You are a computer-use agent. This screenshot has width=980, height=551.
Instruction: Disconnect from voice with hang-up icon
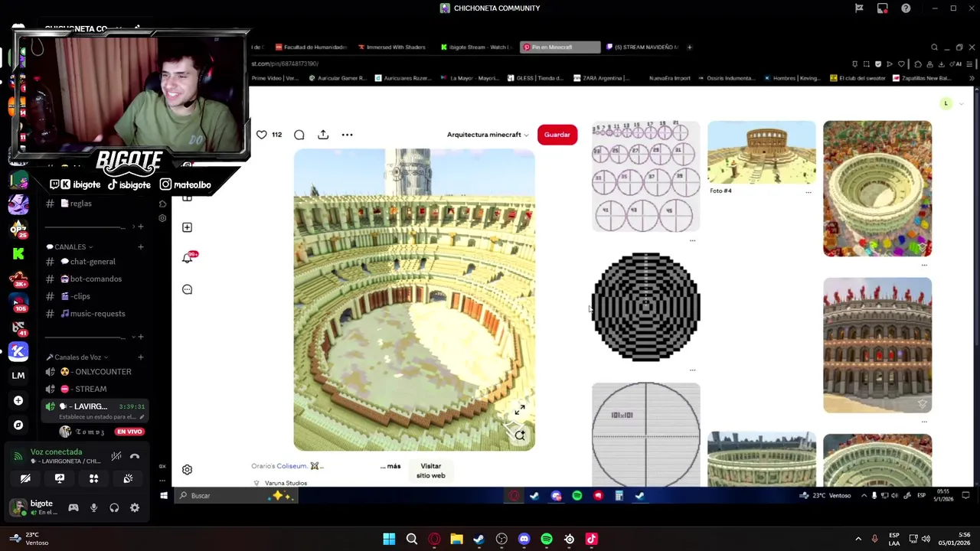coord(135,457)
